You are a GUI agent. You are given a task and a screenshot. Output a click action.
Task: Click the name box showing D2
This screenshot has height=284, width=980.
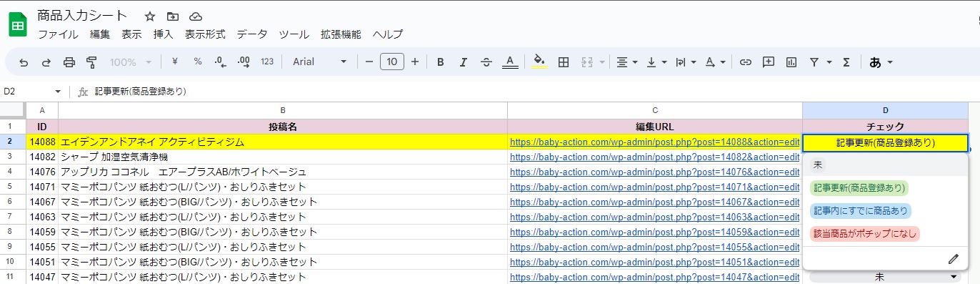point(32,92)
